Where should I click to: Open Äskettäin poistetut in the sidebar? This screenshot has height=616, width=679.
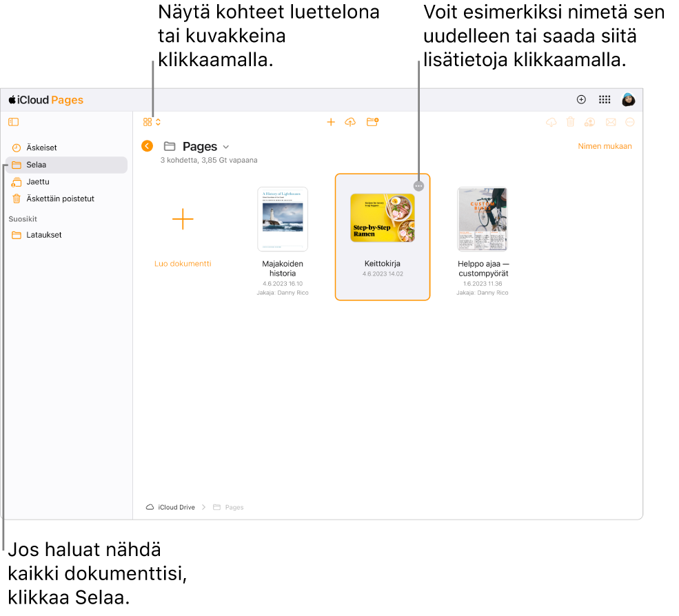point(66,198)
